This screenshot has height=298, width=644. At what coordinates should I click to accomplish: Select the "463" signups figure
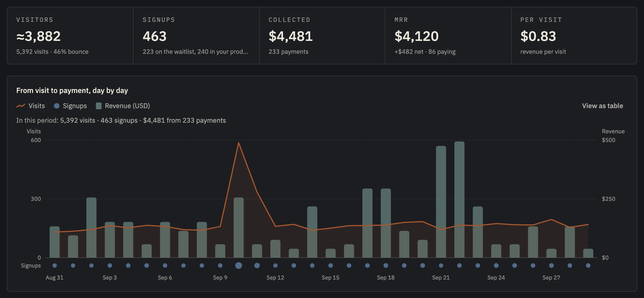point(155,36)
